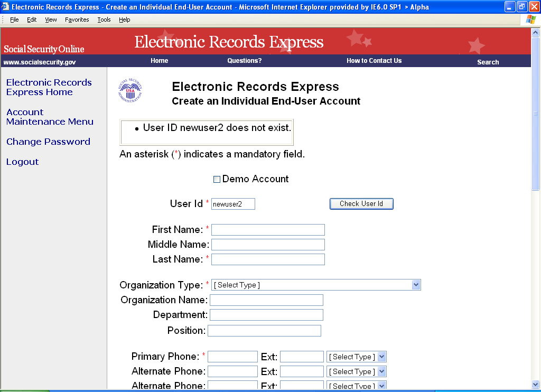Image resolution: width=541 pixels, height=392 pixels.
Task: Open Primary Phone type dropdown
Action: click(x=357, y=357)
